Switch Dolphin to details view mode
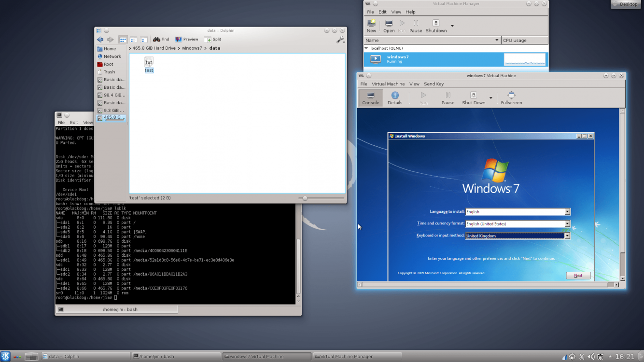 pos(133,40)
